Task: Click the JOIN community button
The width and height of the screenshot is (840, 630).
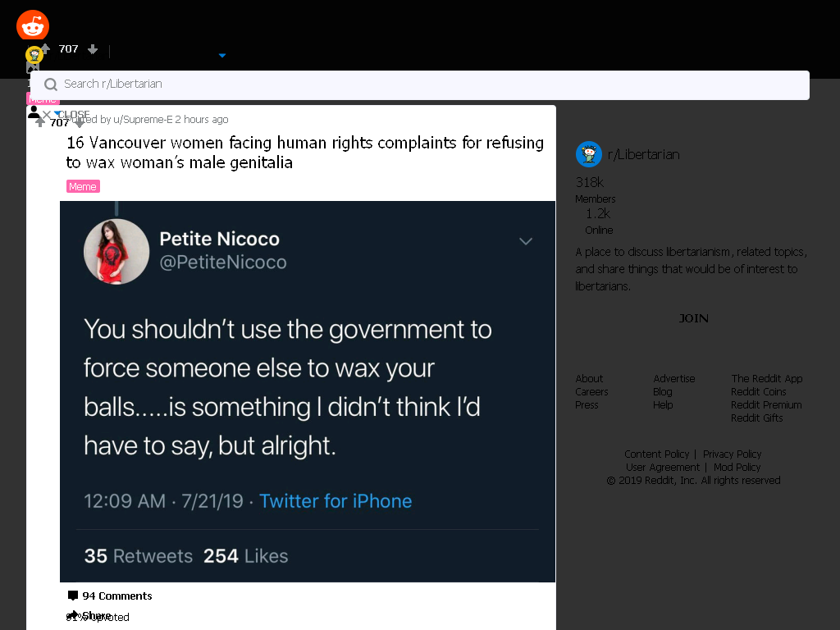Action: (x=693, y=318)
